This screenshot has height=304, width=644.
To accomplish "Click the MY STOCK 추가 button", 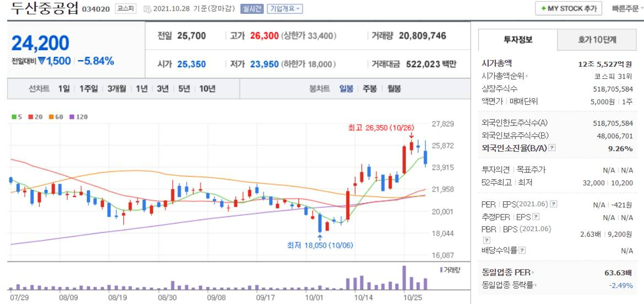I will click(x=568, y=9).
